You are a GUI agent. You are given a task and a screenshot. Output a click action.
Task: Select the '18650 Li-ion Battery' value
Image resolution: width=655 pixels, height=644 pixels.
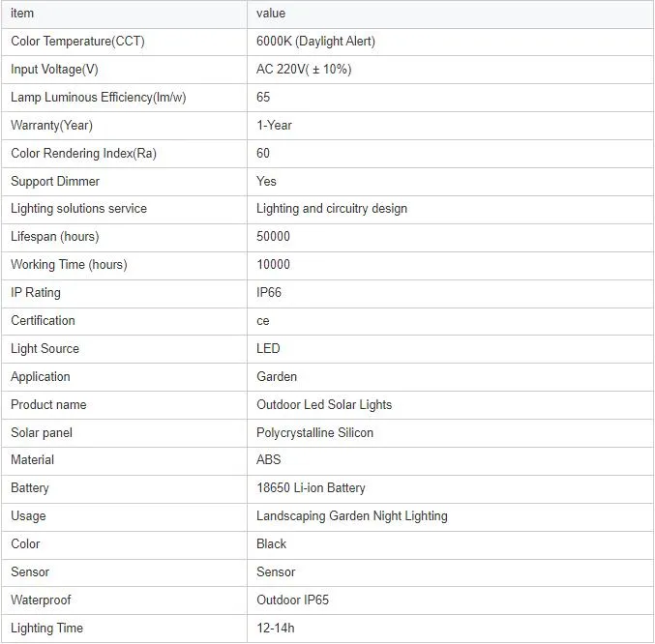point(311,488)
